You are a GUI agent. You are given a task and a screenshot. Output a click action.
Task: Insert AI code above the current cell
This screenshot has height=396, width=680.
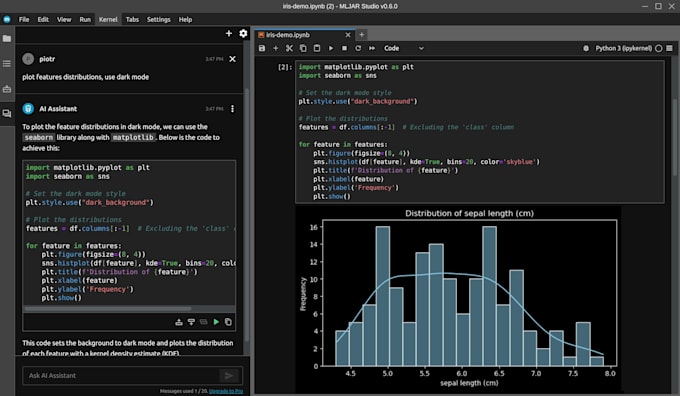coord(179,322)
